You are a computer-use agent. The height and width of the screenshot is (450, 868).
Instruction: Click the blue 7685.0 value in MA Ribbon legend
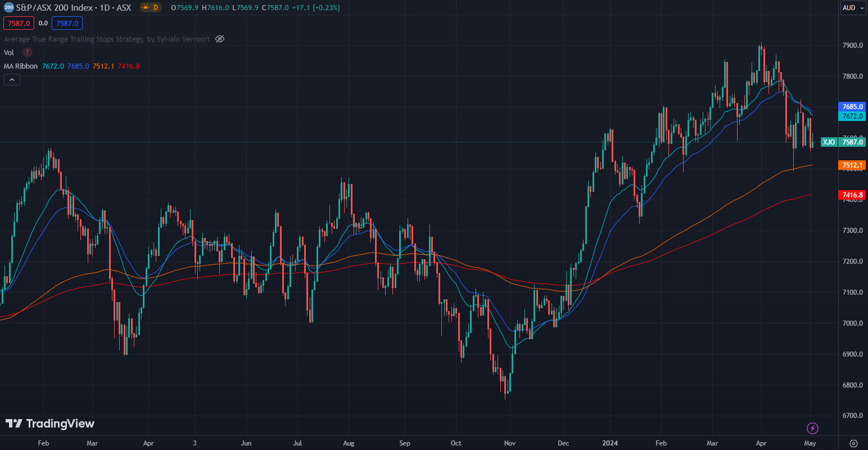click(78, 66)
